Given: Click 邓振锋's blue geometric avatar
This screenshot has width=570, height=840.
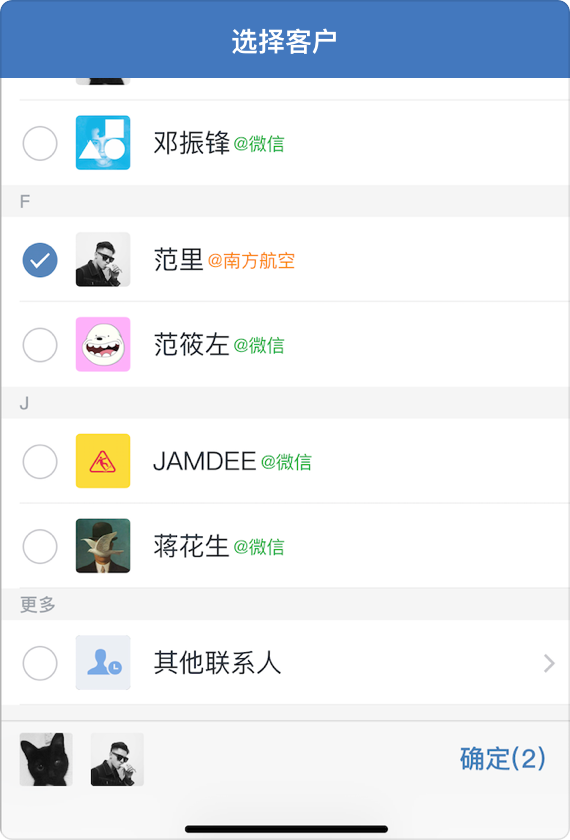Looking at the screenshot, I should tap(103, 142).
